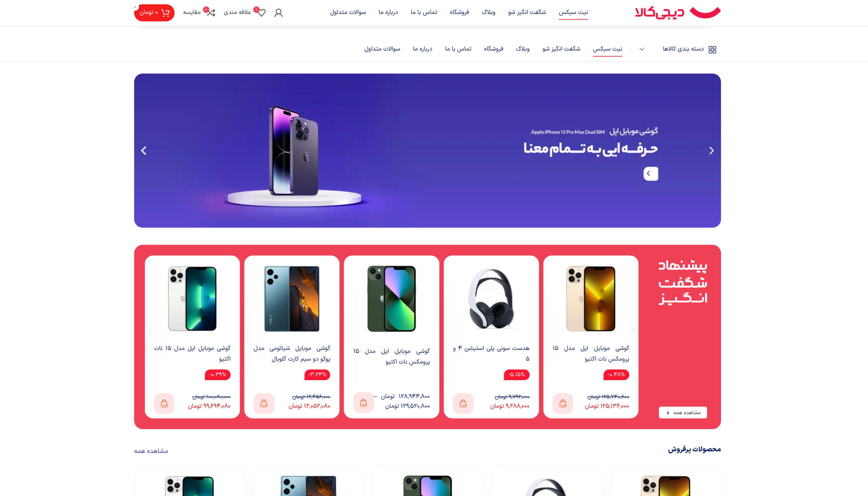Open the green iPhone 15 Pro Max thumbnail
The height and width of the screenshot is (496, 868).
click(391, 299)
